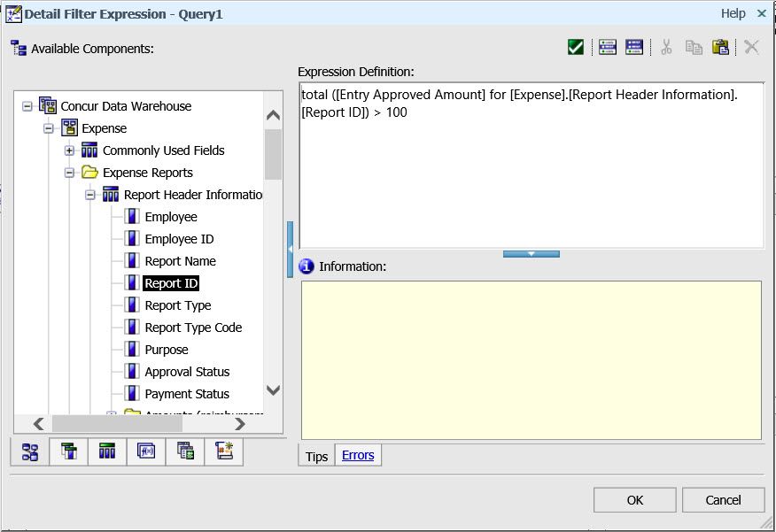Image resolution: width=776 pixels, height=532 pixels.
Task: Cut the selected expression text
Action: 666,48
